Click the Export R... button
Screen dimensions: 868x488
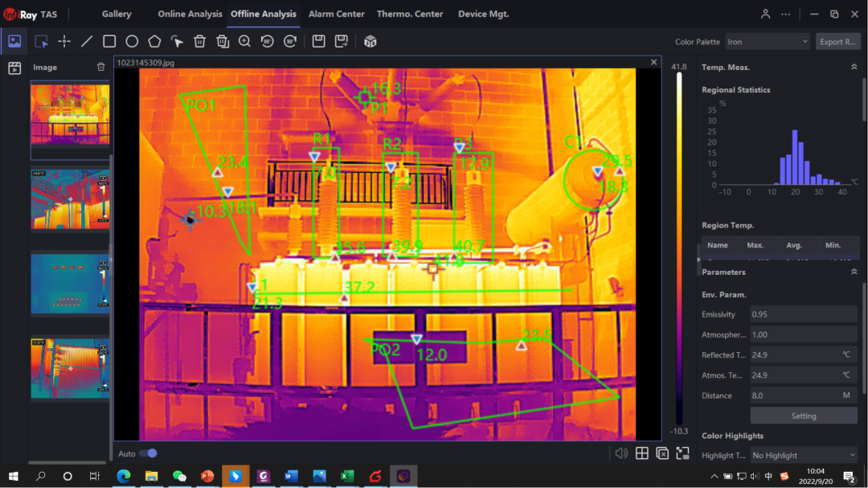click(838, 42)
